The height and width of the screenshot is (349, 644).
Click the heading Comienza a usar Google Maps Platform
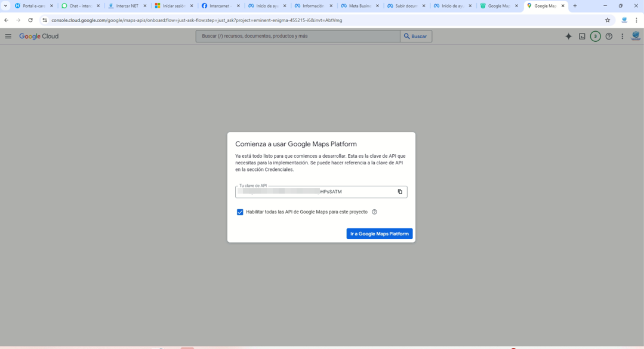click(295, 144)
